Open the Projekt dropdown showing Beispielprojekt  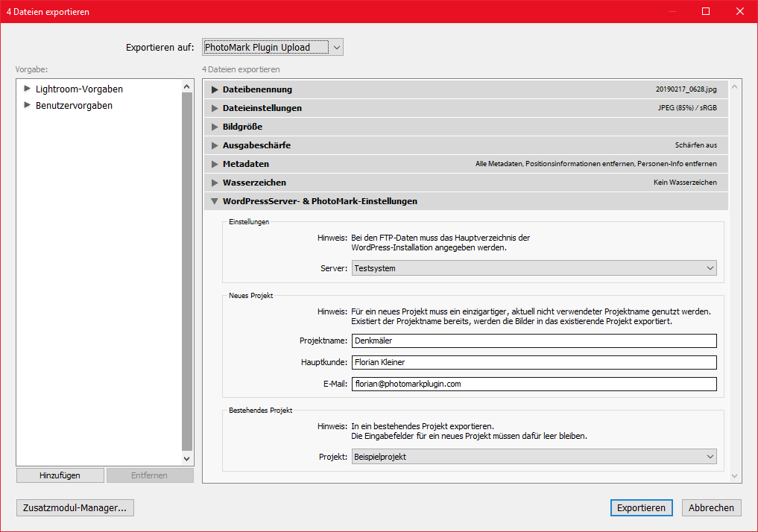coord(534,457)
